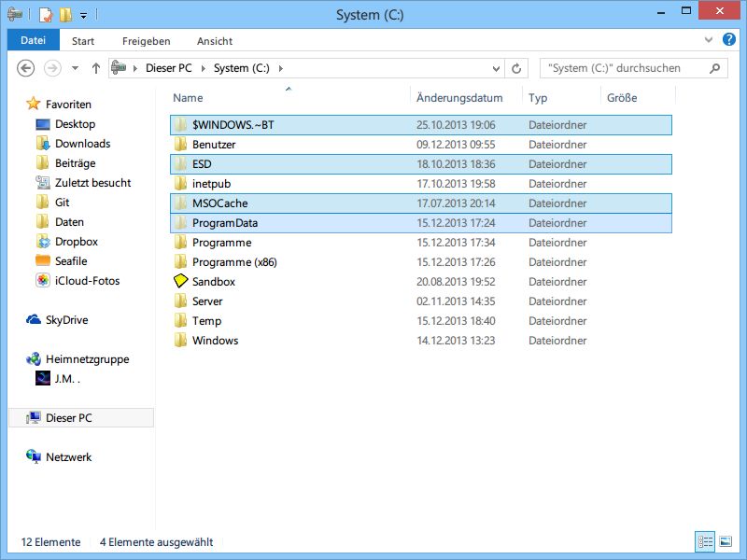
Task: Open Seafile in the navigation pane
Action: coord(71,261)
